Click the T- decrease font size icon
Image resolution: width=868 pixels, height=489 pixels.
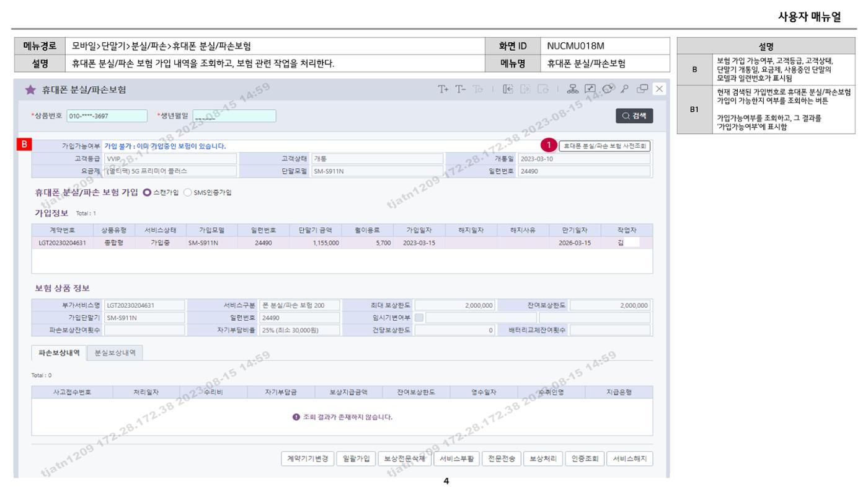click(461, 89)
